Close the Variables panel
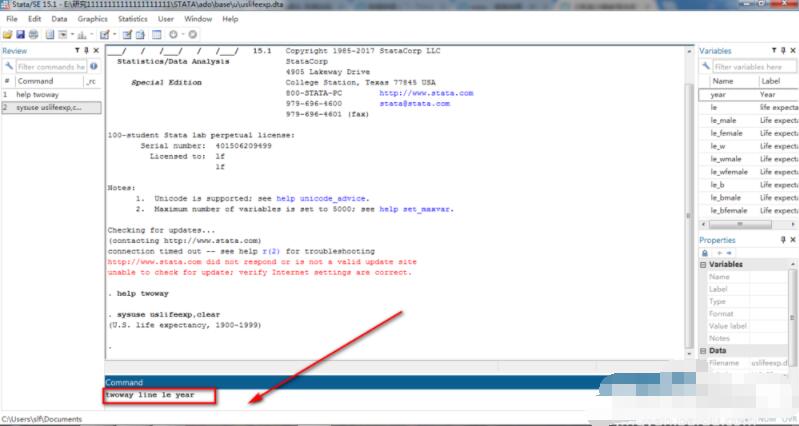Screen dimensions: 799x426 (793, 50)
